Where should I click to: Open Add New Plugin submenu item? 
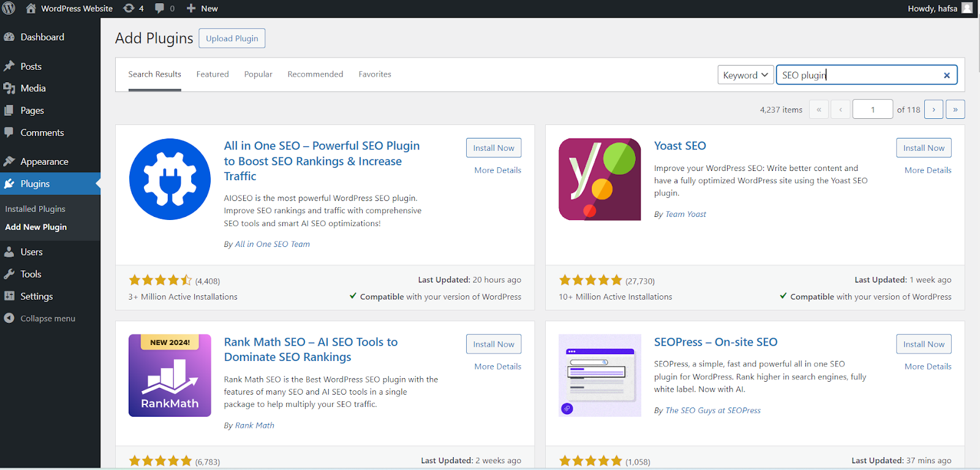pyautogui.click(x=36, y=227)
